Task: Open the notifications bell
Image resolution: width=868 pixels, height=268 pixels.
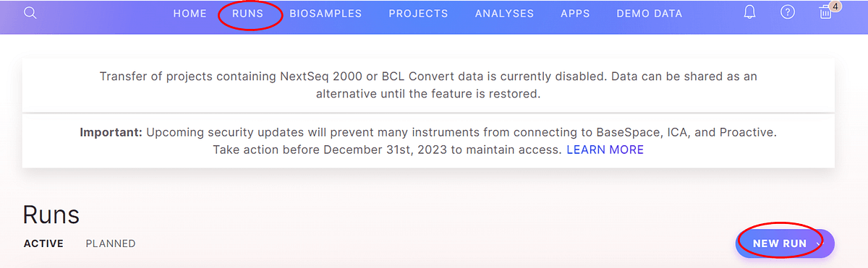Action: (x=751, y=12)
